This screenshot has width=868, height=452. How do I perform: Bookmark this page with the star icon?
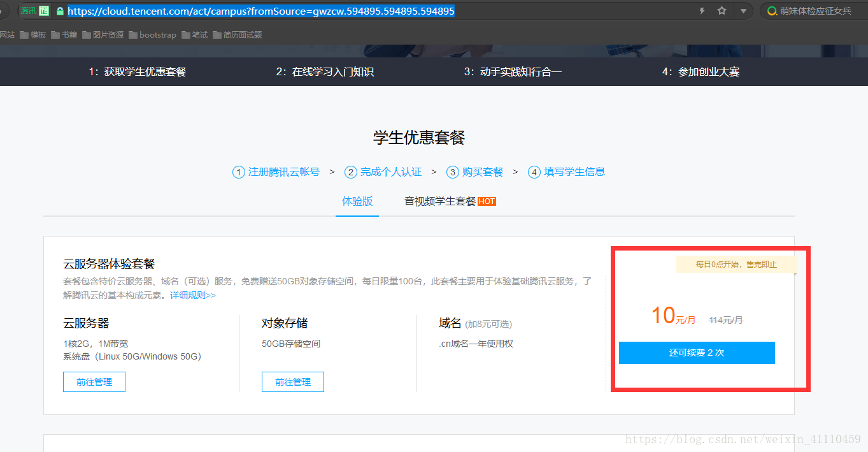[x=722, y=11]
